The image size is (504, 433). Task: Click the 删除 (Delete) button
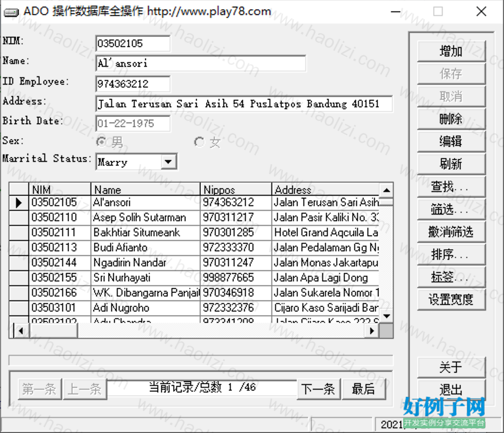coord(451,119)
